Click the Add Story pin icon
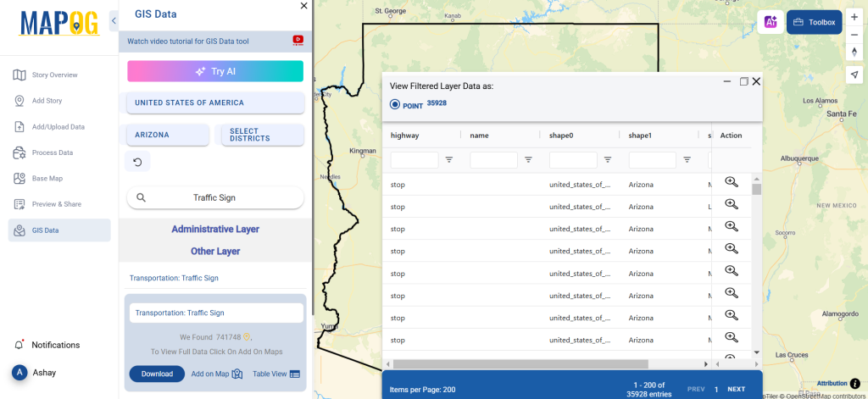868x399 pixels. coord(19,101)
